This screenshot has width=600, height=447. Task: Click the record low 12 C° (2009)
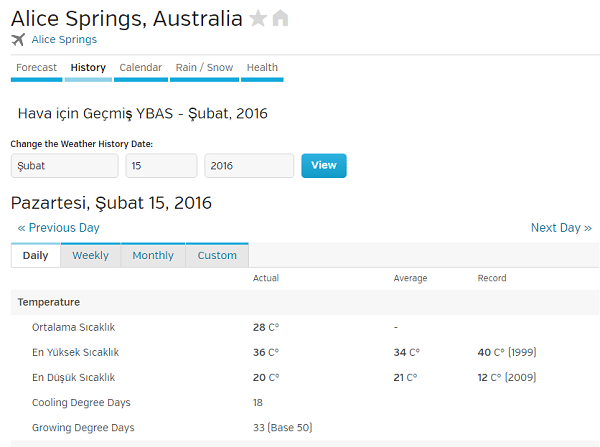(507, 378)
